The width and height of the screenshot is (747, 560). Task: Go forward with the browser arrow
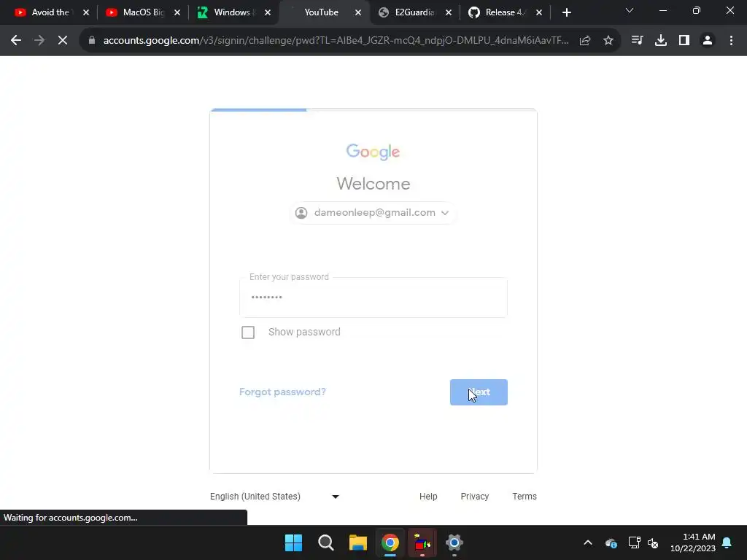(x=39, y=41)
